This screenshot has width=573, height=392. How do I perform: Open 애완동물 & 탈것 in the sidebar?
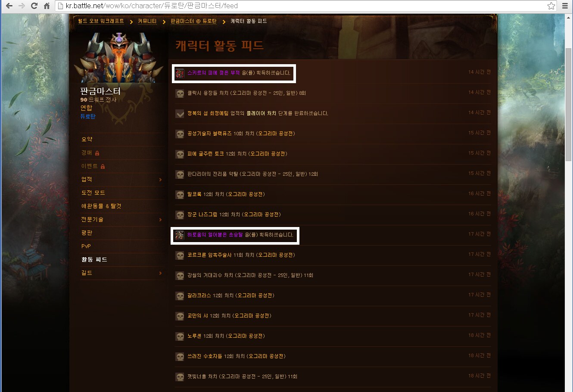click(x=101, y=206)
